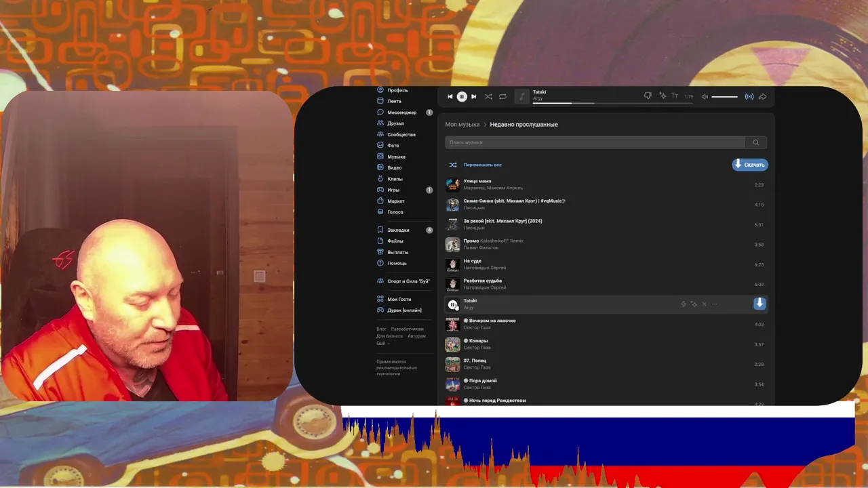Click the blue download arrow on Tataki row
The image size is (868, 488).
[759, 304]
